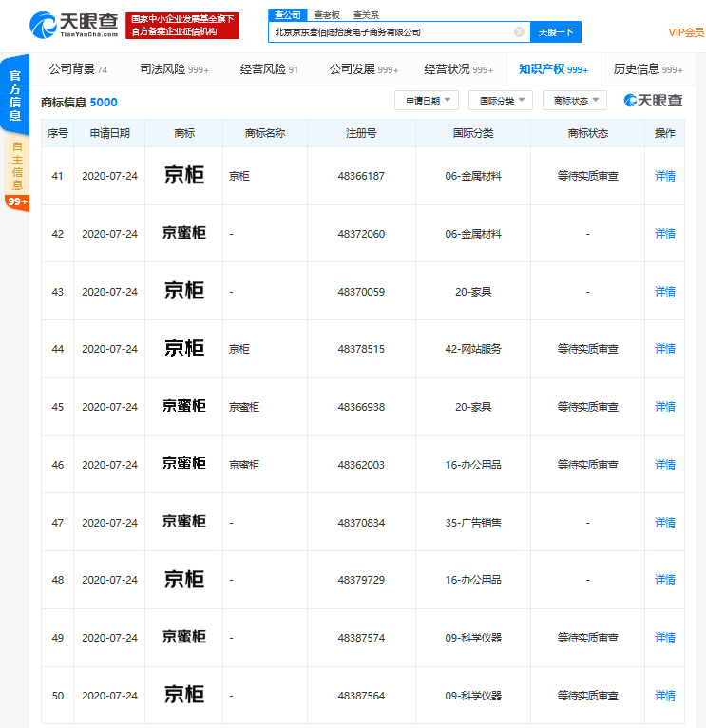Expand the 国际分类 filter dropdown
Image resolution: width=706 pixels, height=728 pixels.
501,101
